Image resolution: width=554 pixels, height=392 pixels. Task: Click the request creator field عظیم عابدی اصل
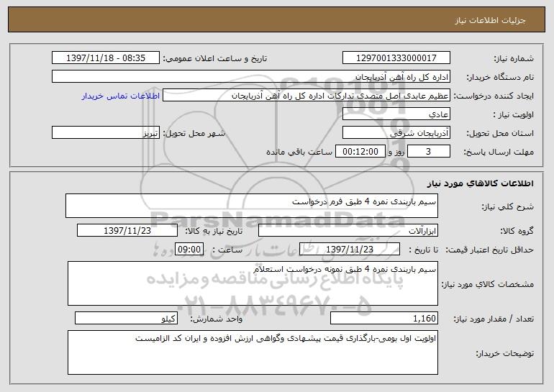click(306, 96)
